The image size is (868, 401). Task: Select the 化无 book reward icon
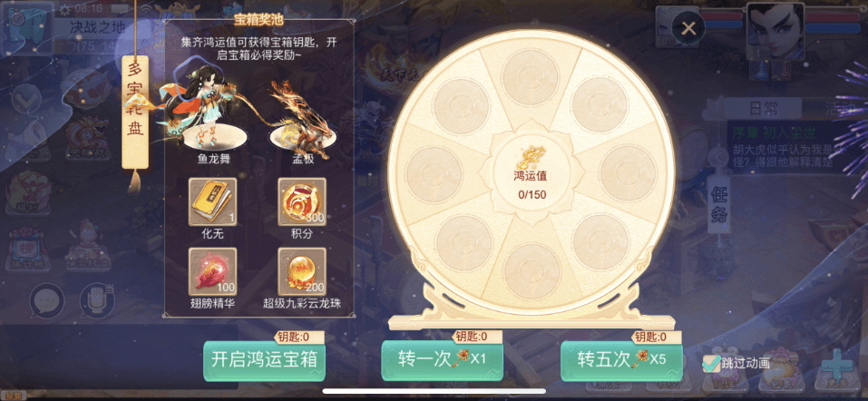pos(212,201)
